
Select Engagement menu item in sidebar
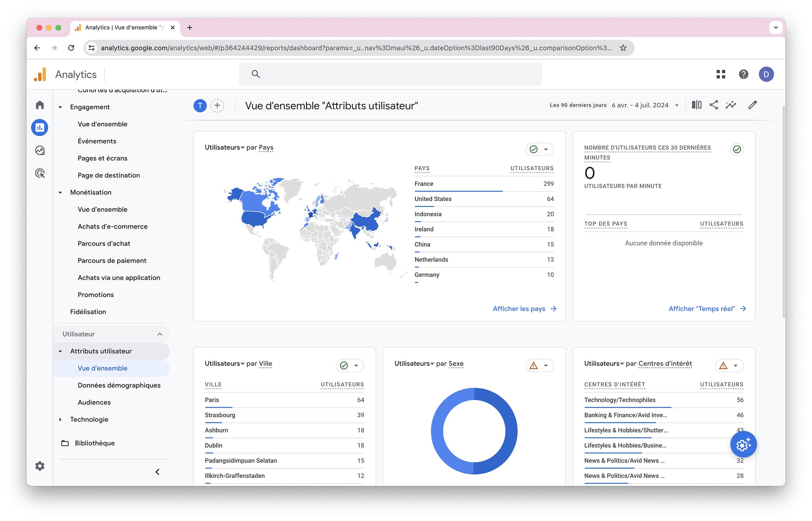(x=90, y=107)
